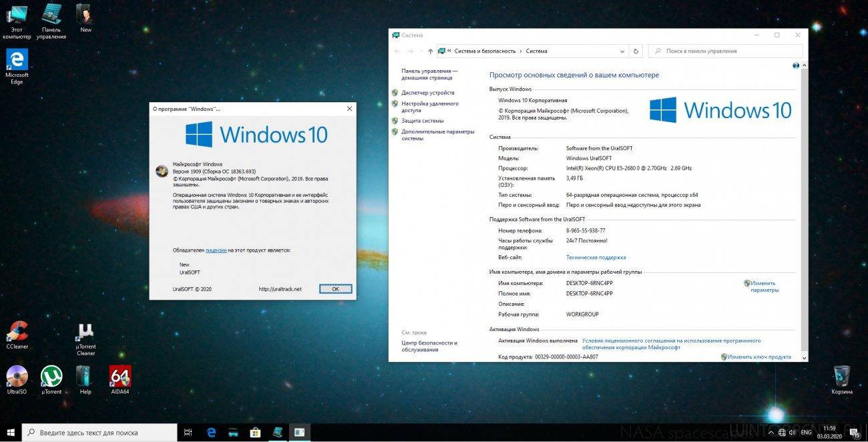The width and height of the screenshot is (868, 442).
Task: Click the DESKTOP-6RNC4PP computer name value
Action: point(590,283)
